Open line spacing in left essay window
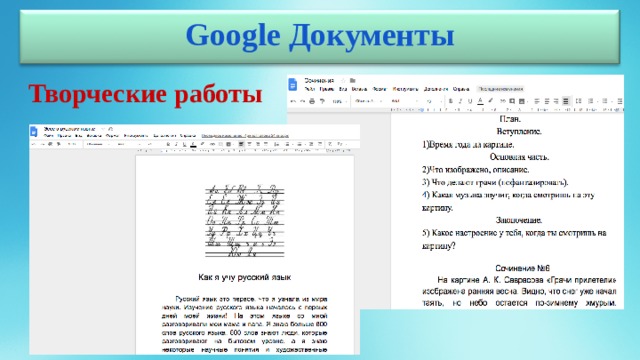640x360 pixels. coord(276,144)
